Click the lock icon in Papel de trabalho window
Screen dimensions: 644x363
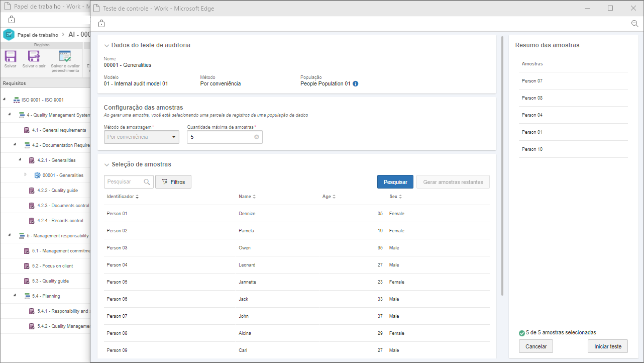(12, 20)
